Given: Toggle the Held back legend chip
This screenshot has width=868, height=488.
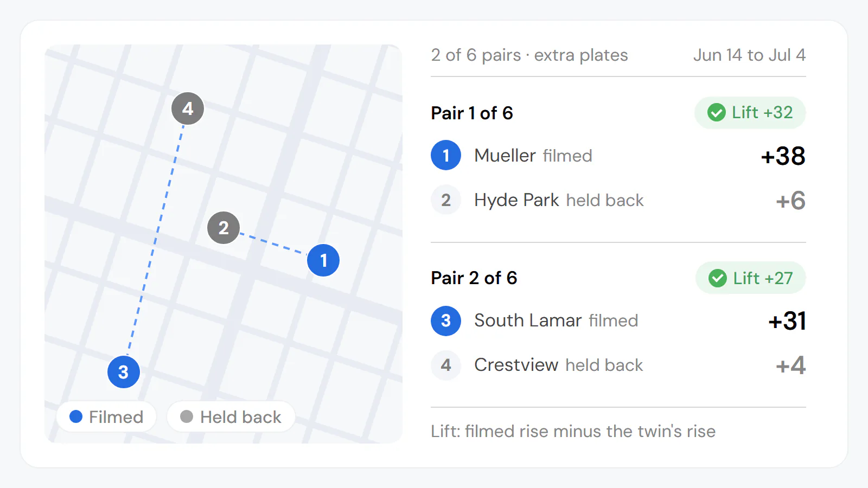Looking at the screenshot, I should click(231, 416).
